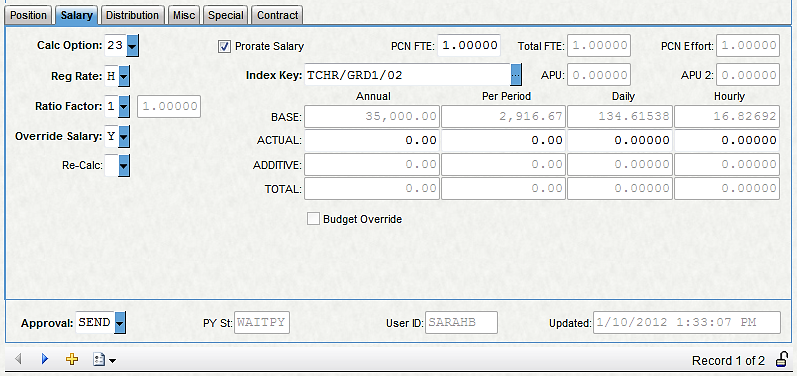Expand Re-Calc dropdown
The height and width of the screenshot is (376, 797).
(124, 166)
